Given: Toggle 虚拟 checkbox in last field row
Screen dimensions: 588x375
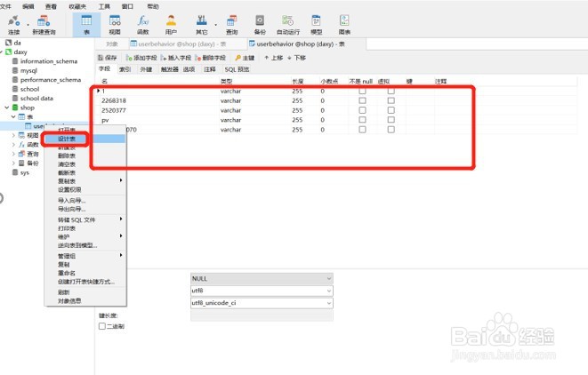Looking at the screenshot, I should (391, 130).
